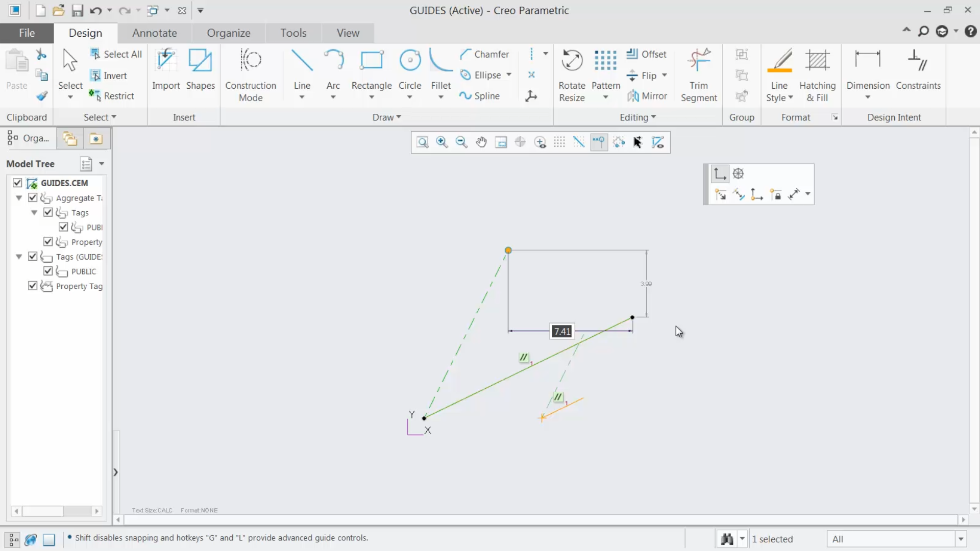The width and height of the screenshot is (980, 551).
Task: Switch to the Organize tab
Action: [x=228, y=33]
